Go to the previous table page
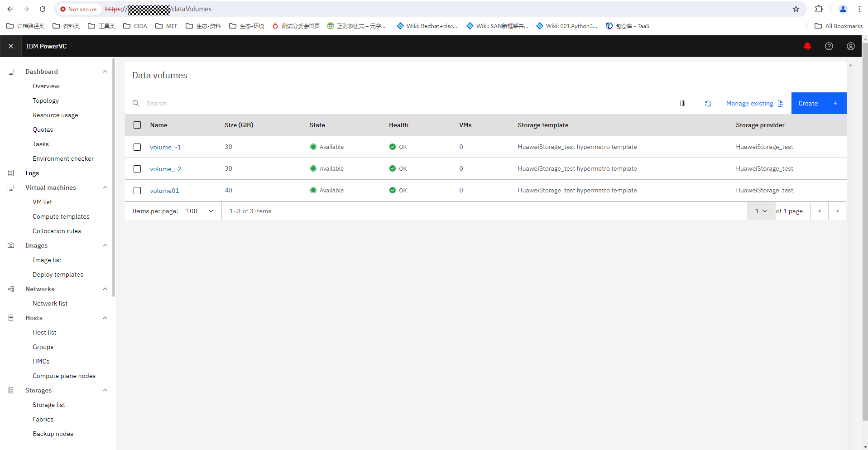The width and height of the screenshot is (868, 450). [x=819, y=211]
